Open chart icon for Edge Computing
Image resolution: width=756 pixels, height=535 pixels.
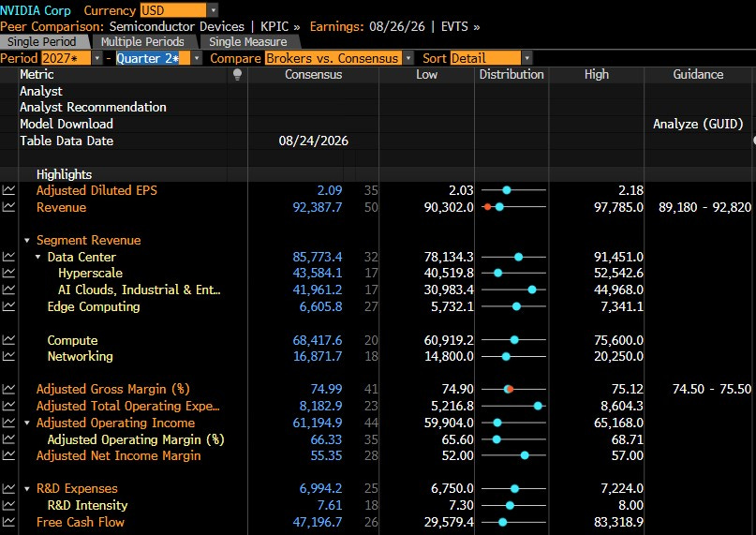click(x=8, y=306)
